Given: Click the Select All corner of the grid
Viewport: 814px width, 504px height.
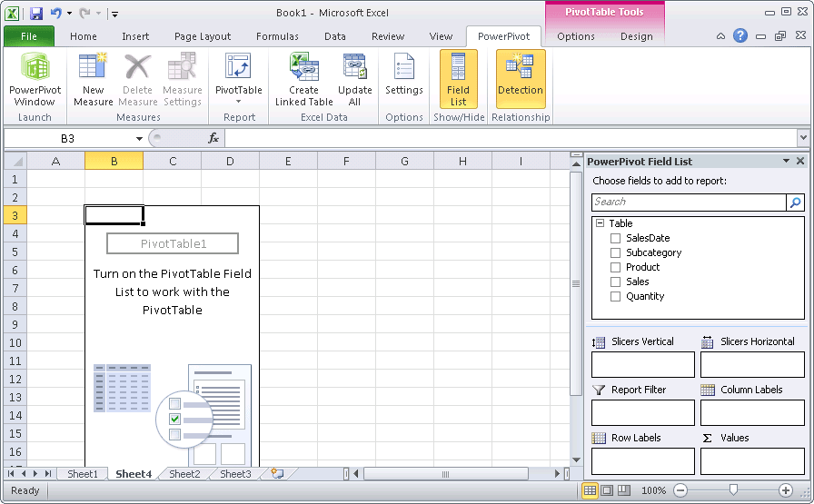Looking at the screenshot, I should [x=15, y=162].
